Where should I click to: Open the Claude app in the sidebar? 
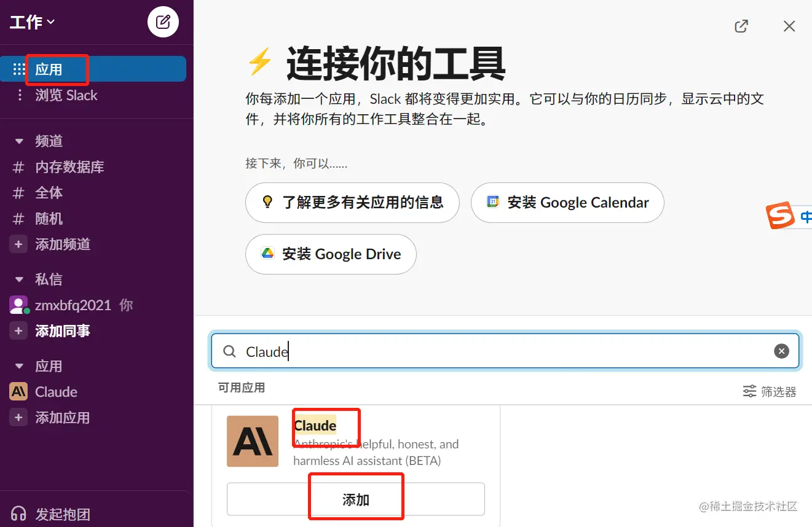click(x=56, y=392)
